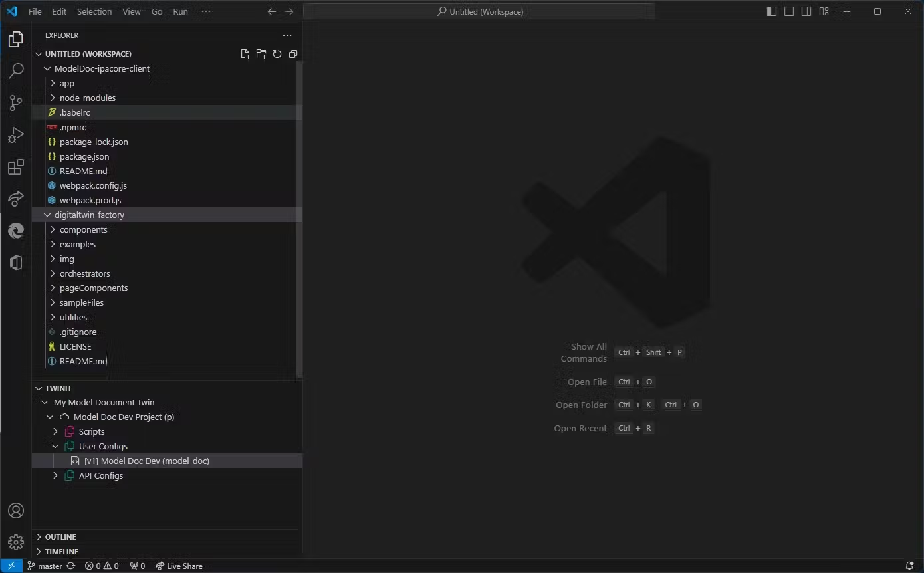Expand the API Configs node

(56, 475)
